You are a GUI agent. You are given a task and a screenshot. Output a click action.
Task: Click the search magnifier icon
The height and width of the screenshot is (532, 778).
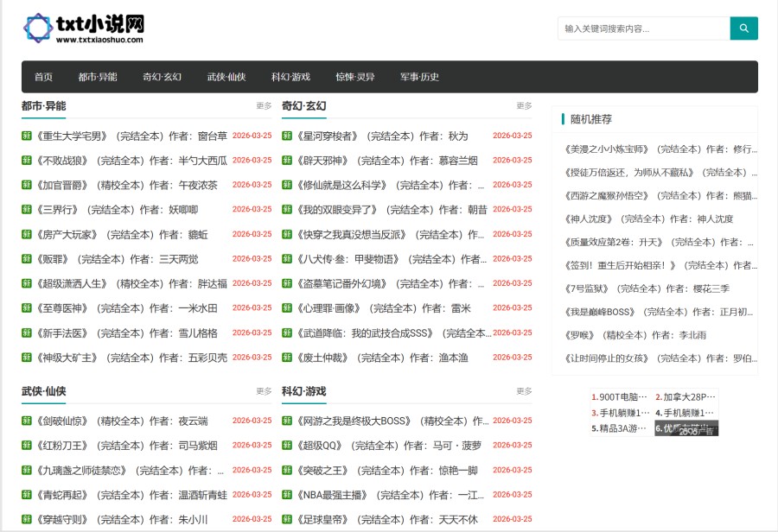pos(743,28)
